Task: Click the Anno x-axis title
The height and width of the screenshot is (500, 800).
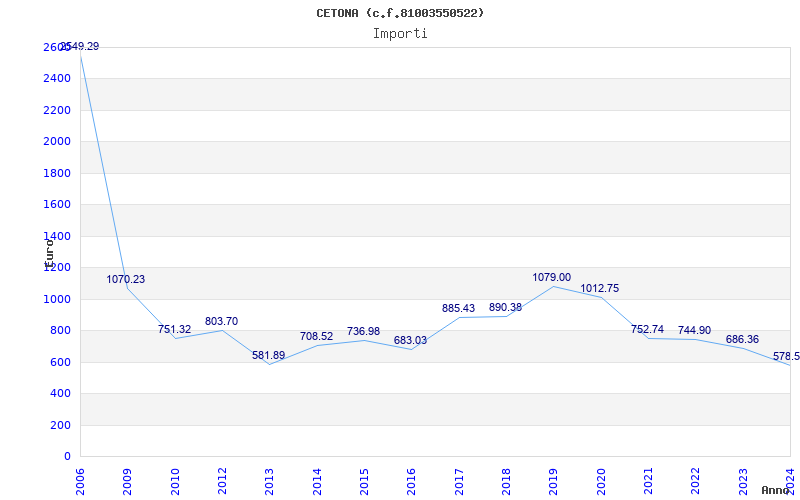Action: point(776,490)
